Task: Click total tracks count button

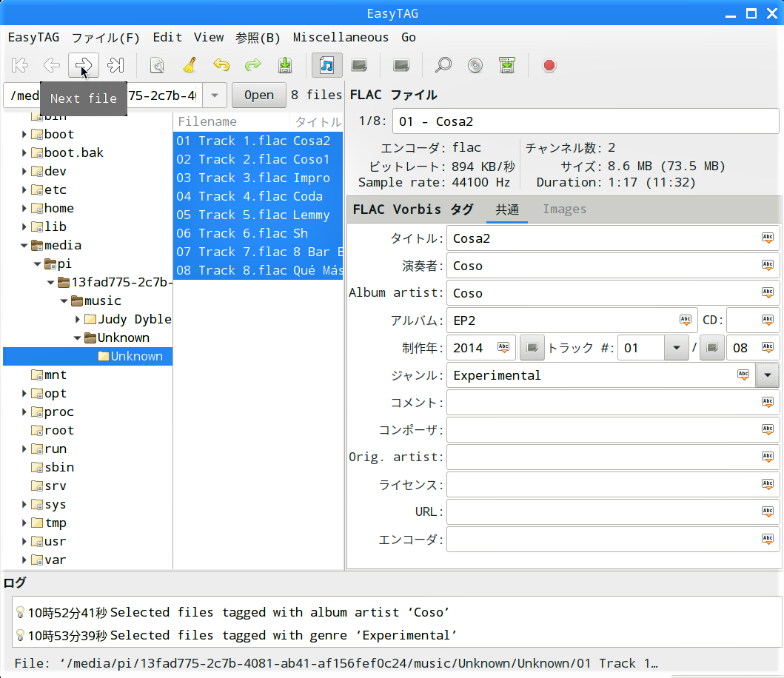Action: (x=712, y=347)
